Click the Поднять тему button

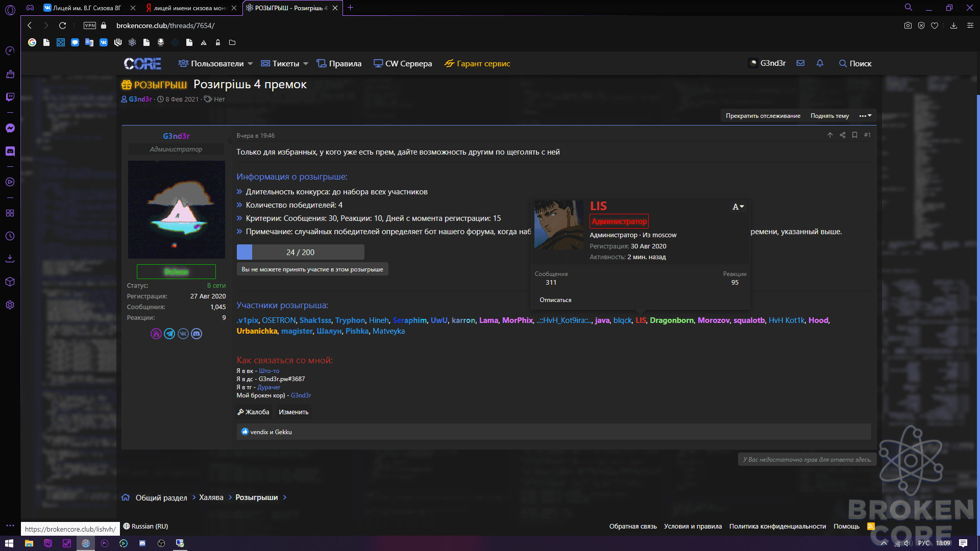829,116
